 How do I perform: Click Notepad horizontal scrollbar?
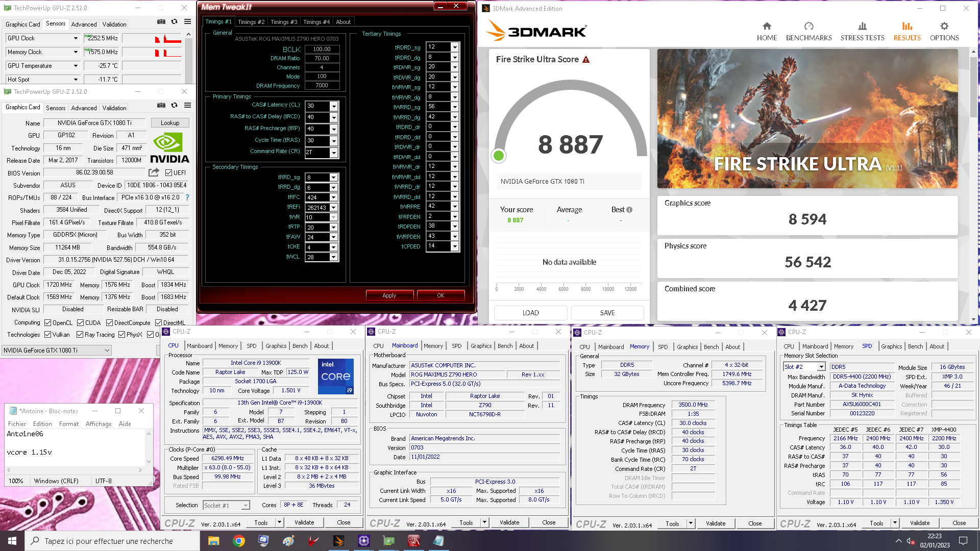point(75,470)
